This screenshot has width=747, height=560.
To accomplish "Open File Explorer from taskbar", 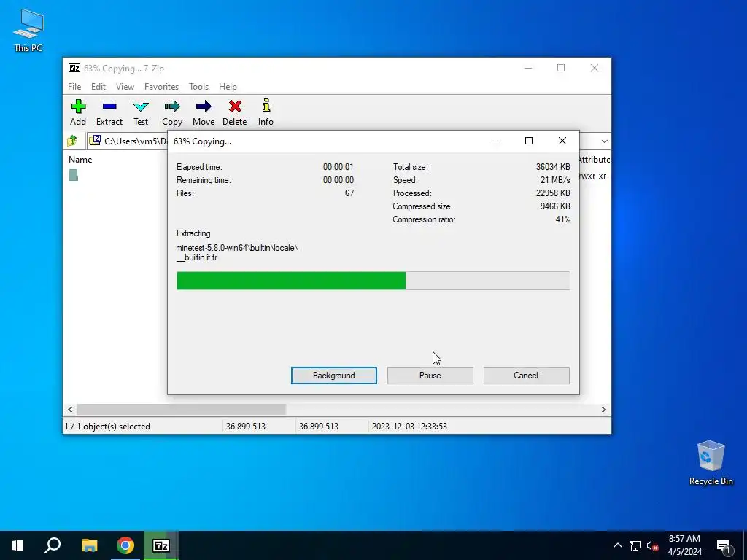I will coord(89,545).
